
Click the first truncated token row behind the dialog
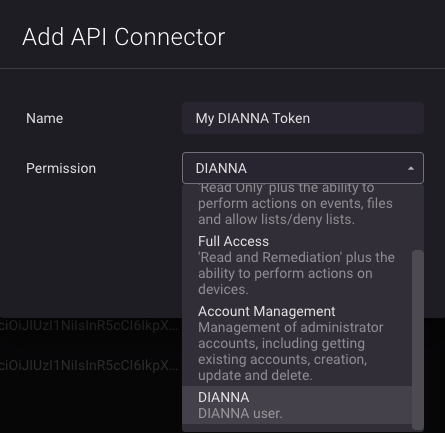point(89,326)
